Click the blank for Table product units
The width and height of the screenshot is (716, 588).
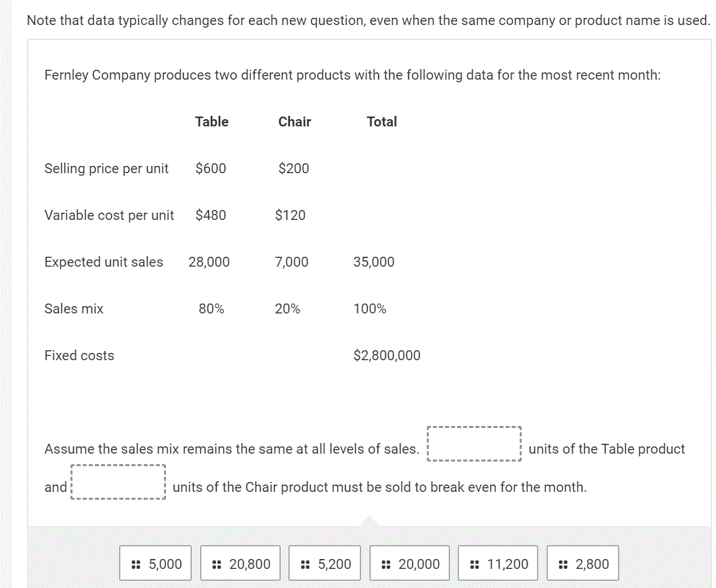click(474, 444)
